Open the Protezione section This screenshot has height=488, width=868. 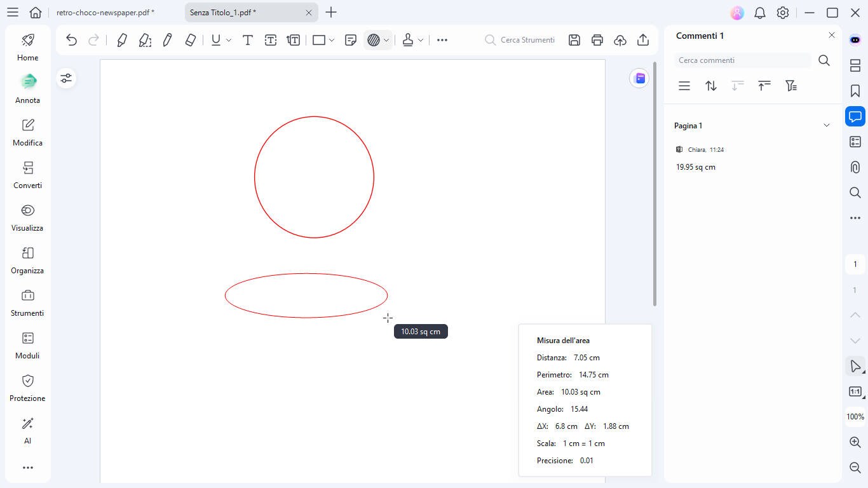[28, 388]
